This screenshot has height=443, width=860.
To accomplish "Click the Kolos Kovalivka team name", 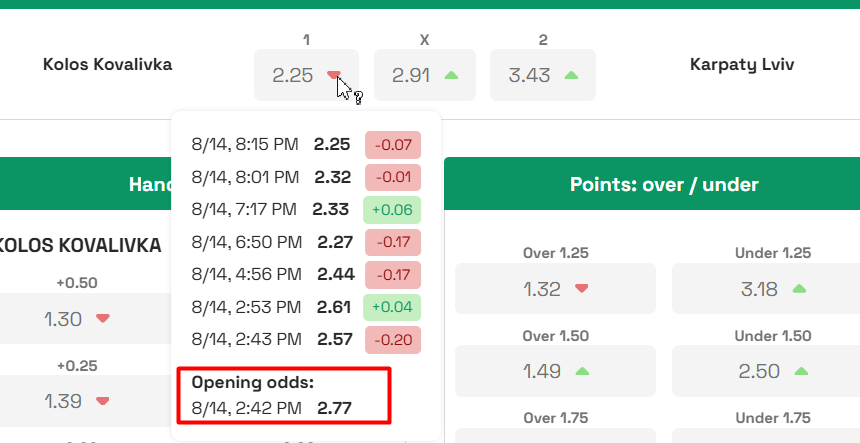I will pyautogui.click(x=107, y=64).
